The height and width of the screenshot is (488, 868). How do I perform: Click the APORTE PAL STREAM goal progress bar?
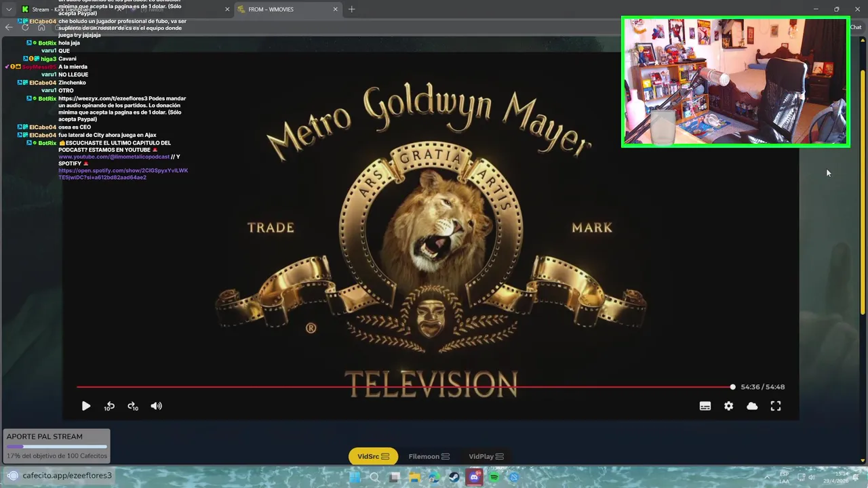pyautogui.click(x=56, y=447)
